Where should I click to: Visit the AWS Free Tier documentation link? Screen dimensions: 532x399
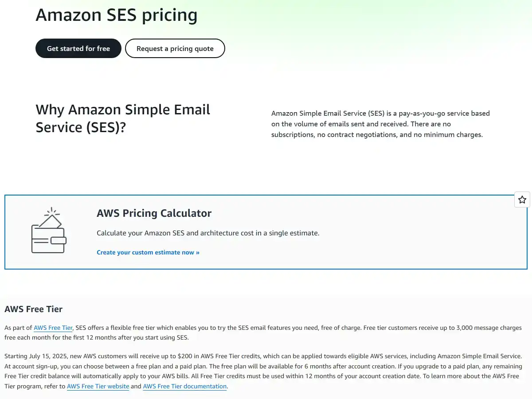point(184,386)
